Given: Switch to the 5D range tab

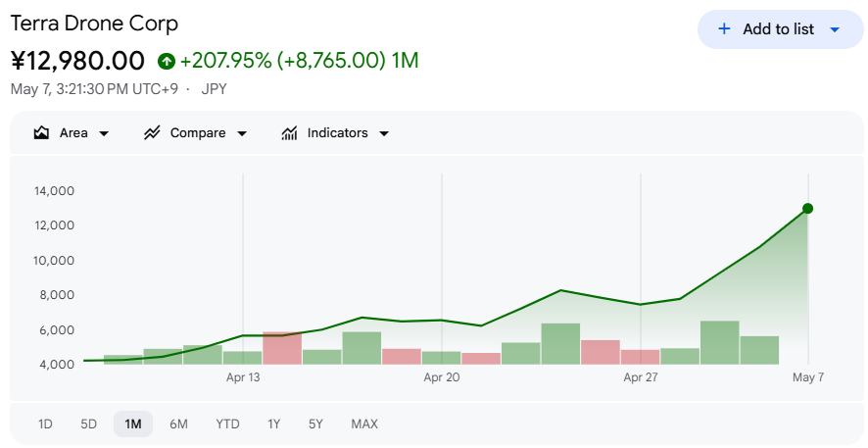Looking at the screenshot, I should point(88,424).
